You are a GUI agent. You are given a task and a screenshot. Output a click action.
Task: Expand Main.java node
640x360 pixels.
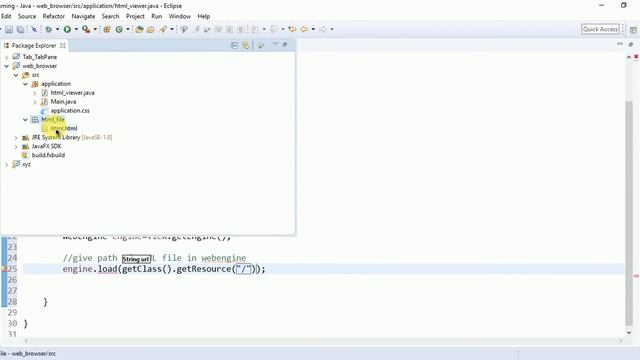click(x=35, y=102)
